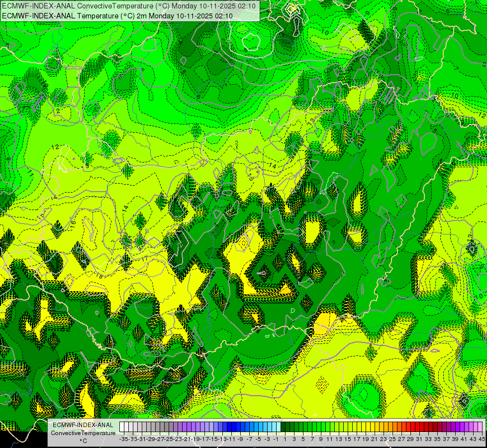Select the 9 value on the legend scale
This screenshot has height=448, width=487.
coord(321,439)
